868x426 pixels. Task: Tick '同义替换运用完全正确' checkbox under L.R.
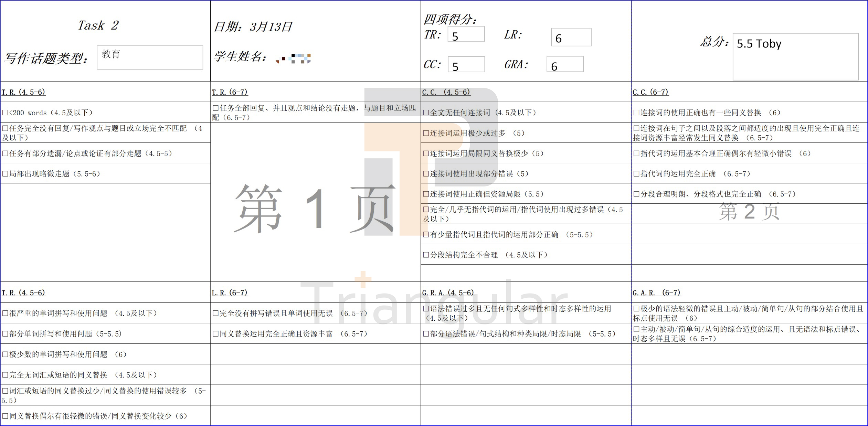point(215,334)
